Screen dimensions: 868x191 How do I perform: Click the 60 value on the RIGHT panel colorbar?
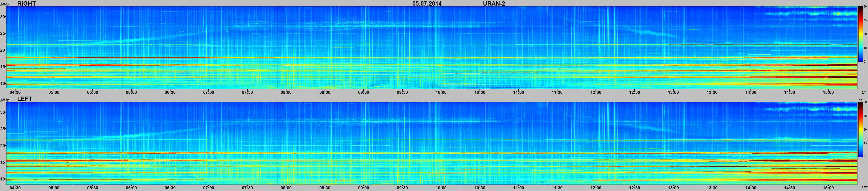tap(865, 7)
